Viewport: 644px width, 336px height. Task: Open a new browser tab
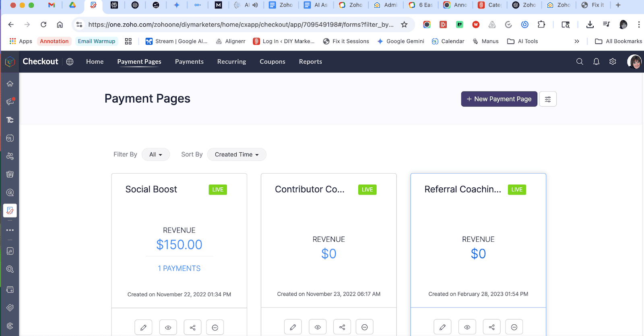pos(618,5)
